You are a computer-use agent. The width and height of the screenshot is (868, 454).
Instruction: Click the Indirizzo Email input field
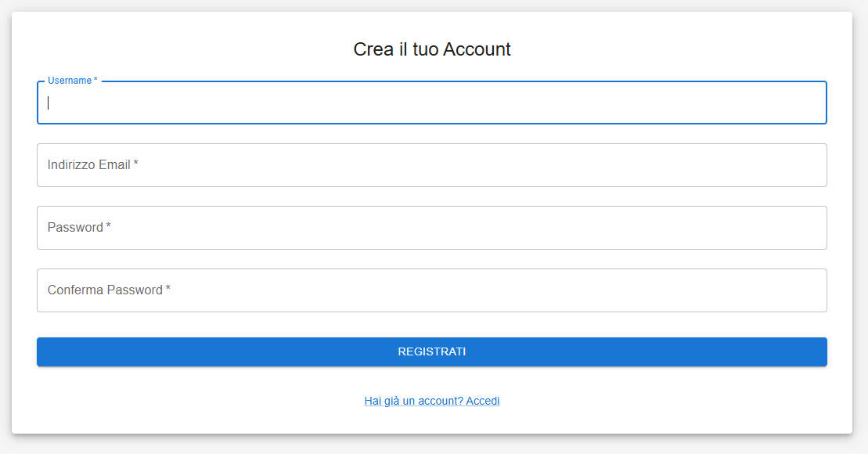point(432,165)
